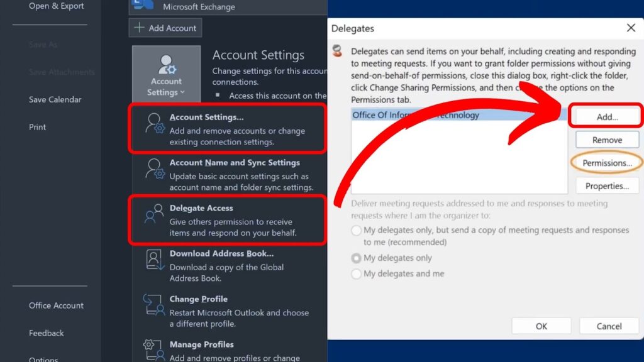Expand the Account Settings dropdown chevron
Screen dimensions: 644x362
[182, 92]
